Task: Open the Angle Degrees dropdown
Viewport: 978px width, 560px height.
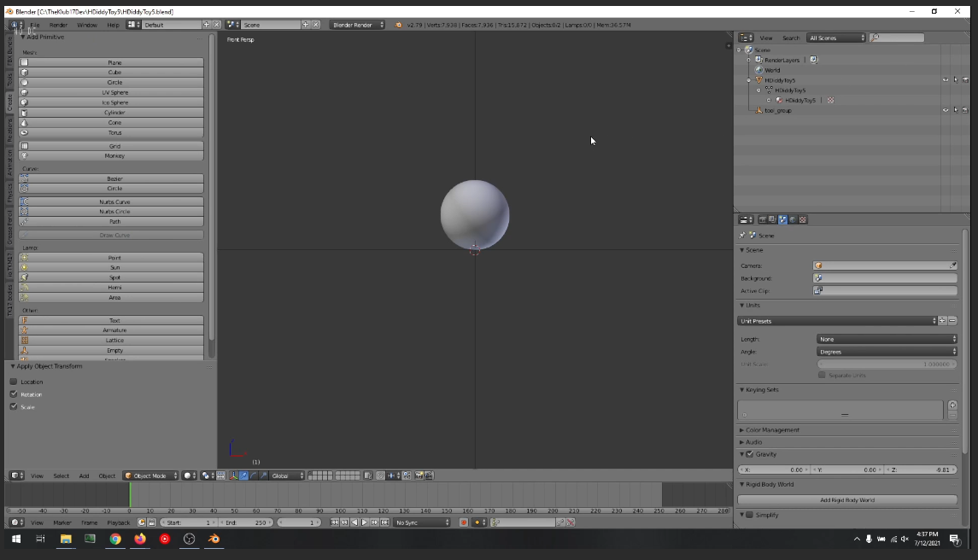Action: coord(887,352)
